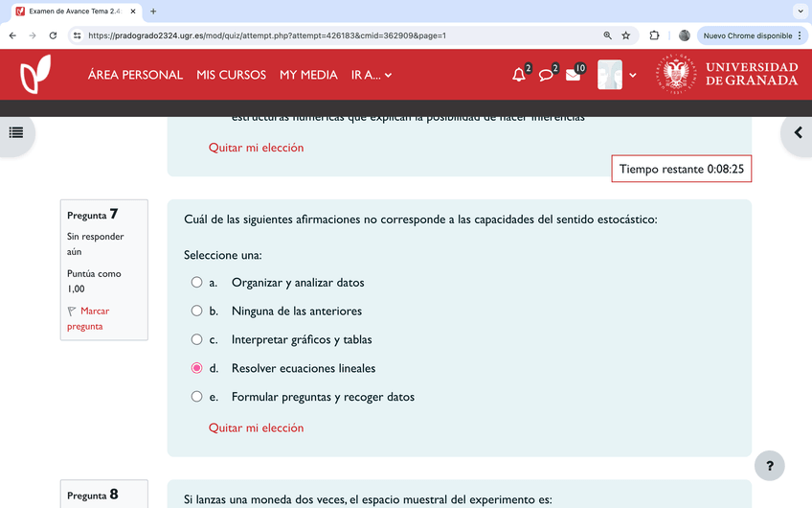Image resolution: width=812 pixels, height=508 pixels.
Task: Expand the IR A... dropdown
Action: coord(372,75)
